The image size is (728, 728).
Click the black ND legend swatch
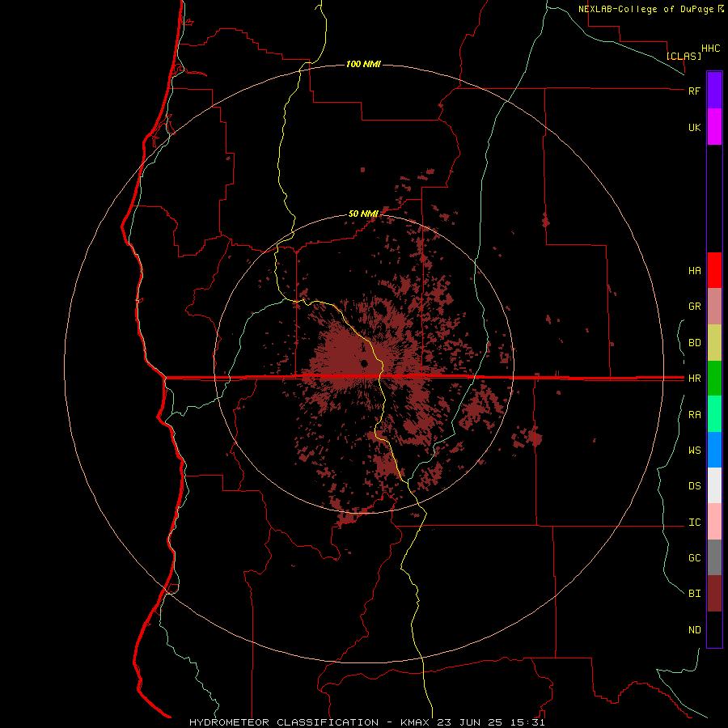714,629
